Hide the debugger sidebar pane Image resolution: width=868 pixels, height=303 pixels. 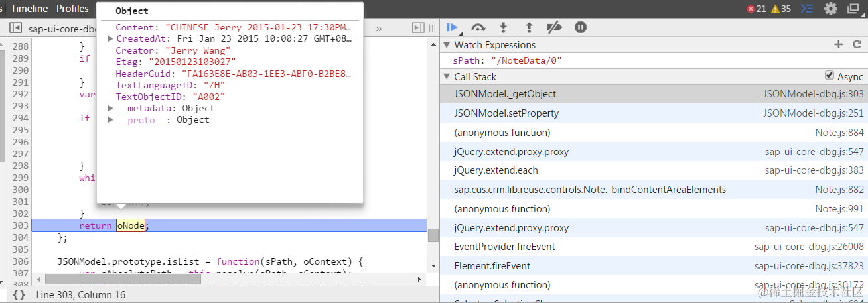(x=418, y=28)
